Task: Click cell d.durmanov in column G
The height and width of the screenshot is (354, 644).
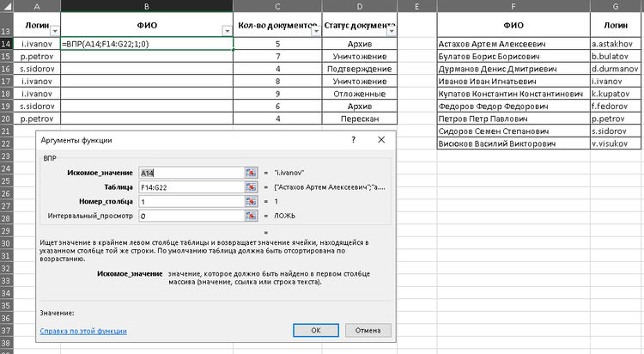Action: [616, 69]
